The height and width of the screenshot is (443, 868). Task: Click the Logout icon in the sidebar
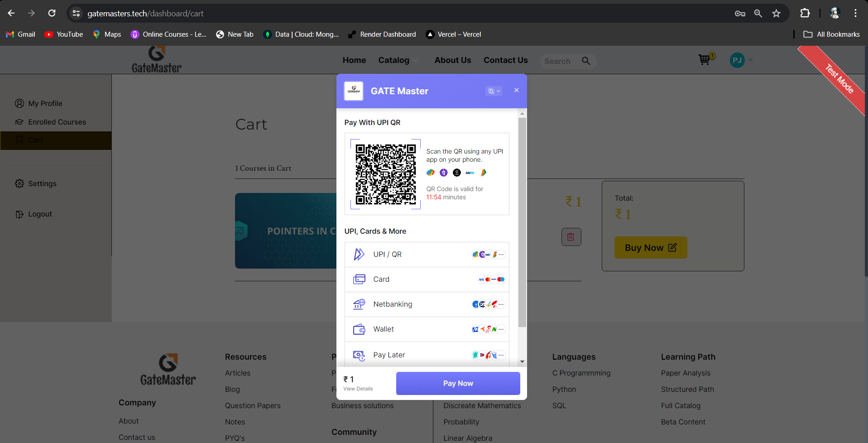[19, 214]
